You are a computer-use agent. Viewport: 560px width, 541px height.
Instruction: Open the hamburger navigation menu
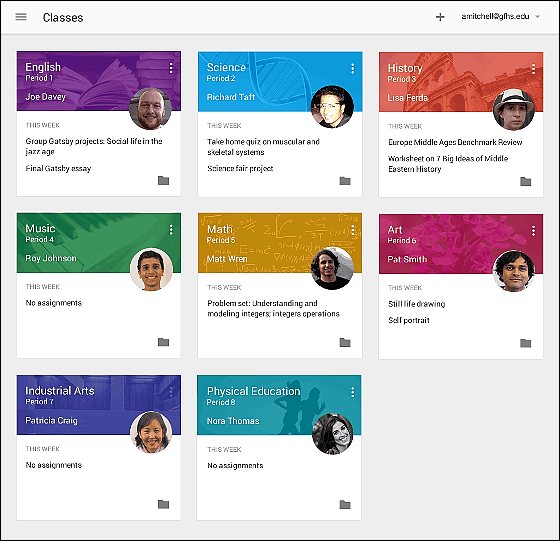tap(21, 17)
